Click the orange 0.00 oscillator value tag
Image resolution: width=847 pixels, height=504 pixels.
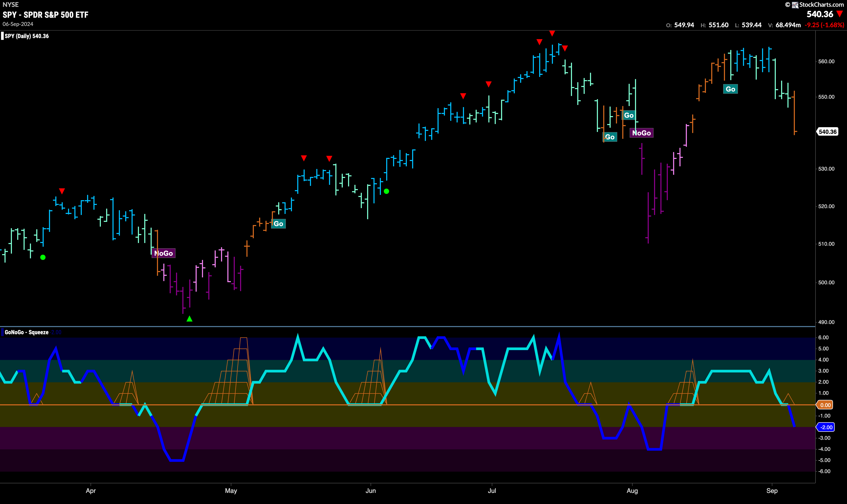(825, 405)
